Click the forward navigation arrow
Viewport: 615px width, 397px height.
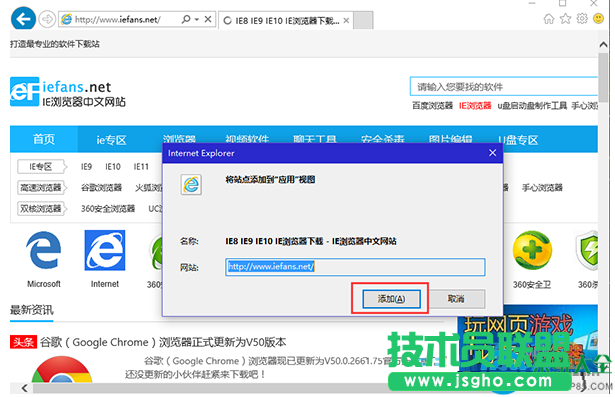47,19
